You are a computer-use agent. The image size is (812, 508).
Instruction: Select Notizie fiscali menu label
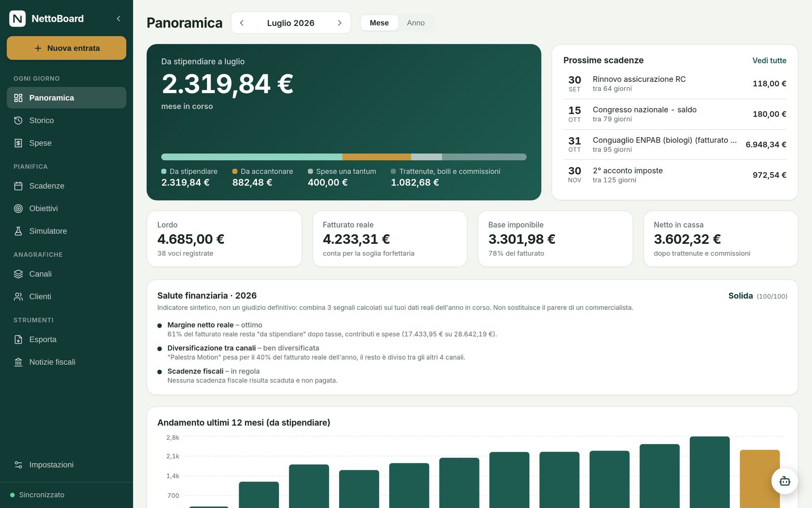point(52,362)
